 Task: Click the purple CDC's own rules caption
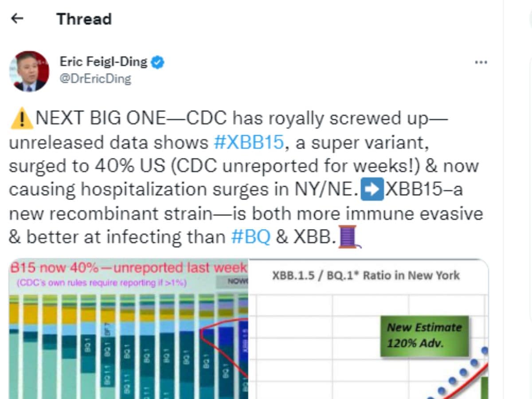point(102,282)
